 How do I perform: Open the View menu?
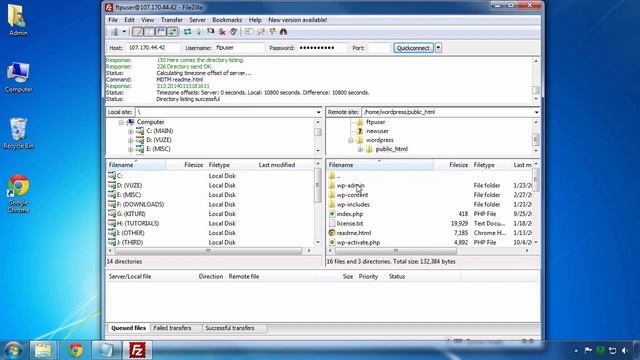click(148, 20)
